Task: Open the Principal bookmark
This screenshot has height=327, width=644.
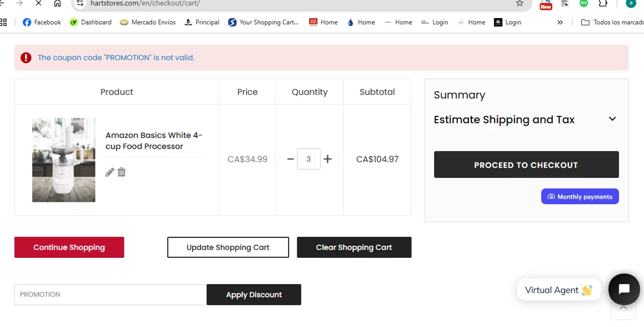Action: click(x=202, y=22)
